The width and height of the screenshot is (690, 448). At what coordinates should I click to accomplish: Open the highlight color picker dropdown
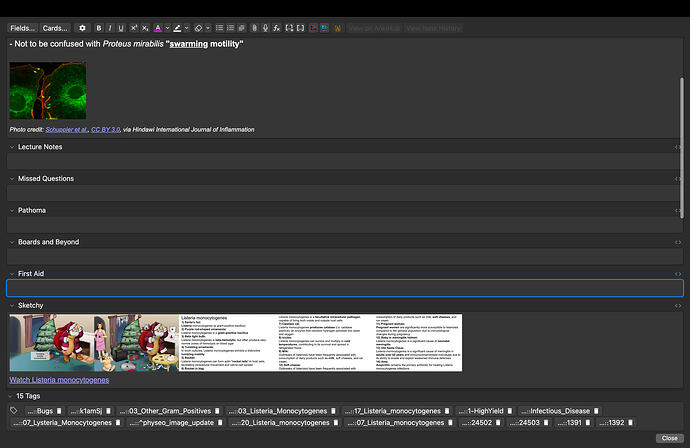click(x=187, y=28)
